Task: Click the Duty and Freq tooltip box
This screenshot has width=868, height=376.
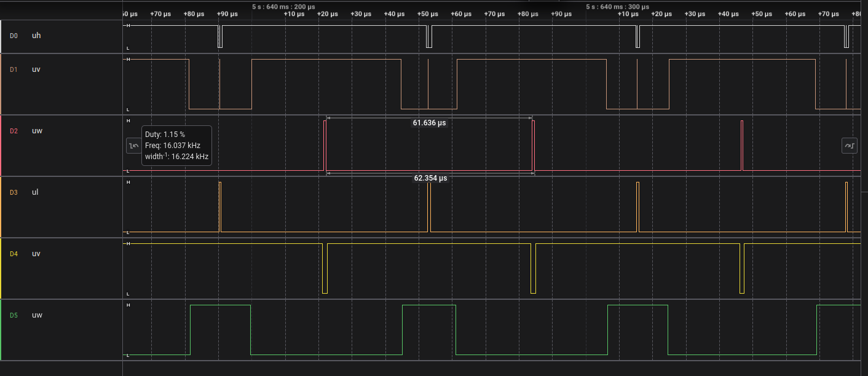Action: coord(177,146)
